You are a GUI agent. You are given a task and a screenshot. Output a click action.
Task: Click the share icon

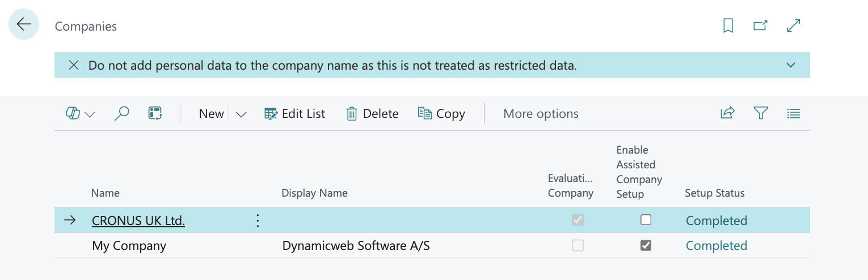[x=727, y=113]
